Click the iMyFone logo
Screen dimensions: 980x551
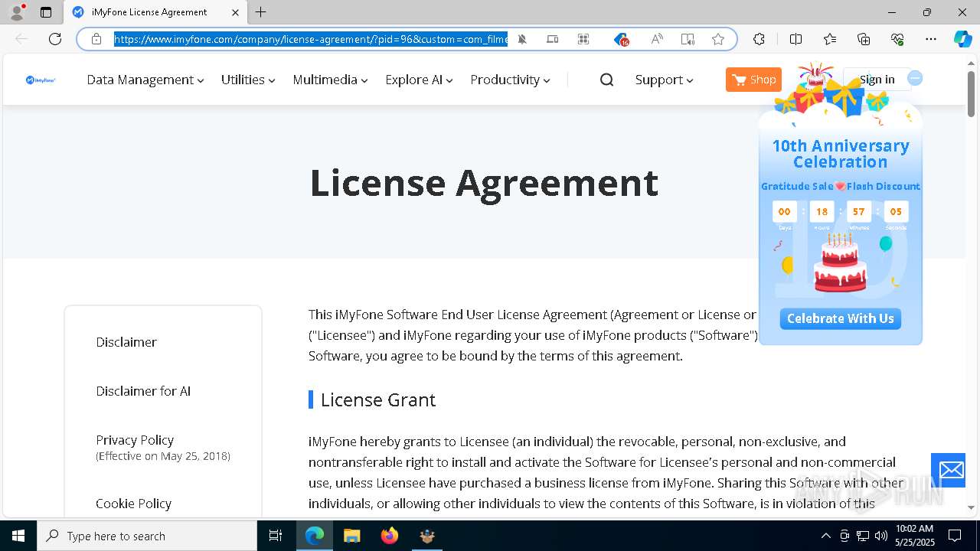click(x=41, y=80)
